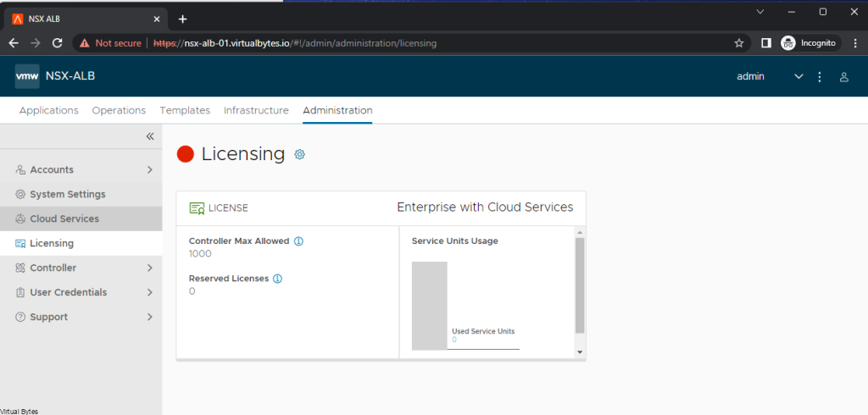The image size is (868, 415).
Task: Click the Controller Max Allowed info icon
Action: pos(298,241)
